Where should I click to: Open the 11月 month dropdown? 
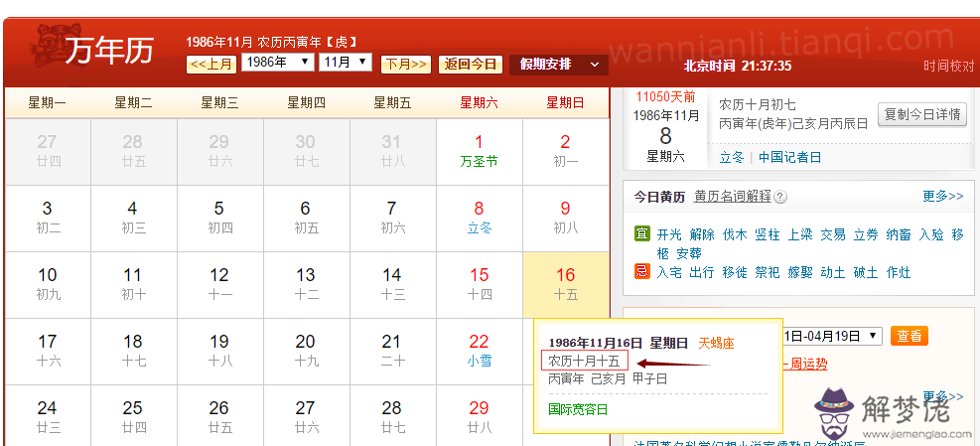click(345, 63)
